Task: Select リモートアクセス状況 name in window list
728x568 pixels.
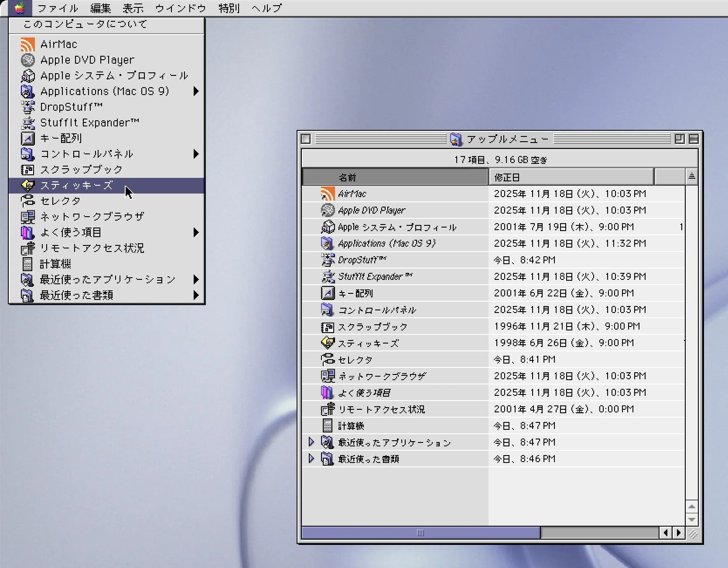Action: 381,409
